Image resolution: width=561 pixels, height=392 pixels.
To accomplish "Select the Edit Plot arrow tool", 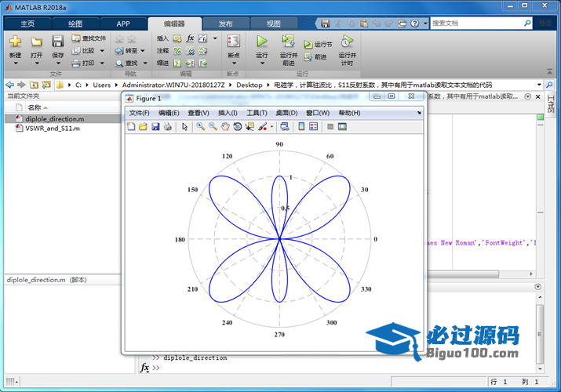I will click(x=184, y=126).
